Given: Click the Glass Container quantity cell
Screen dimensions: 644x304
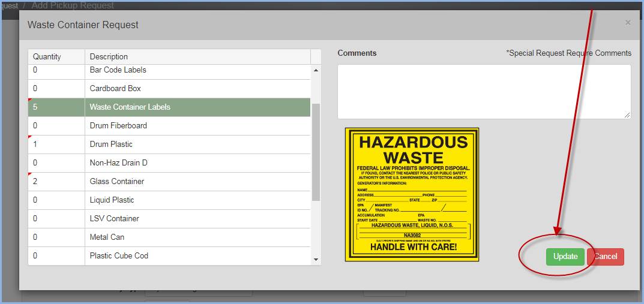Looking at the screenshot, I should [x=56, y=182].
